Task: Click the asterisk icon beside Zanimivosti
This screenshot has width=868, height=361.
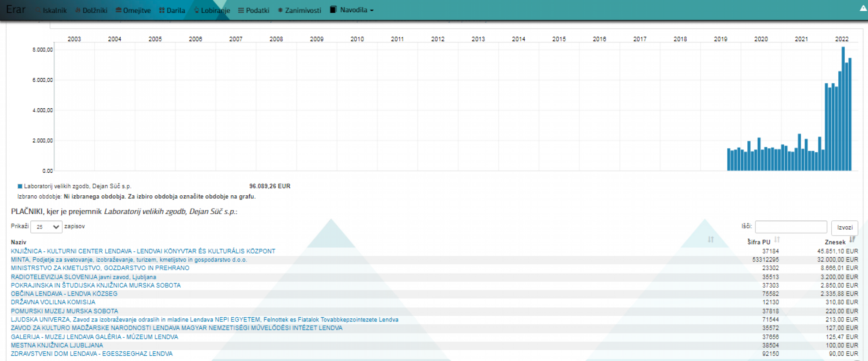Action: click(x=280, y=10)
